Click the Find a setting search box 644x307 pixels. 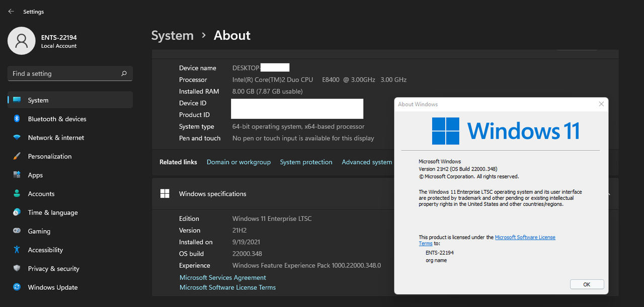[x=70, y=73]
